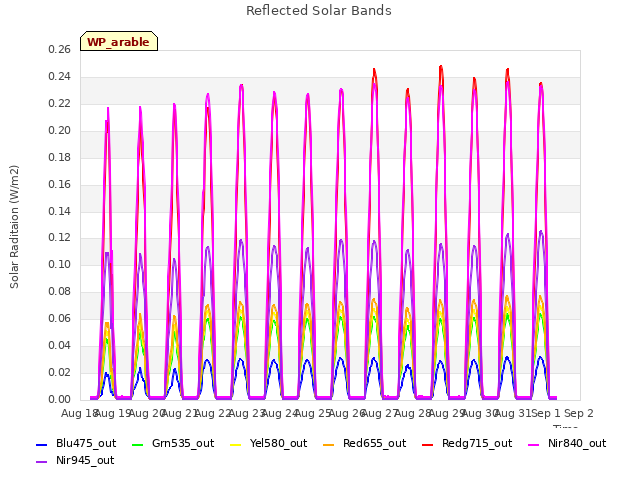
Task: Click the blue Blu475_out legend swatch
Action: (x=42, y=444)
